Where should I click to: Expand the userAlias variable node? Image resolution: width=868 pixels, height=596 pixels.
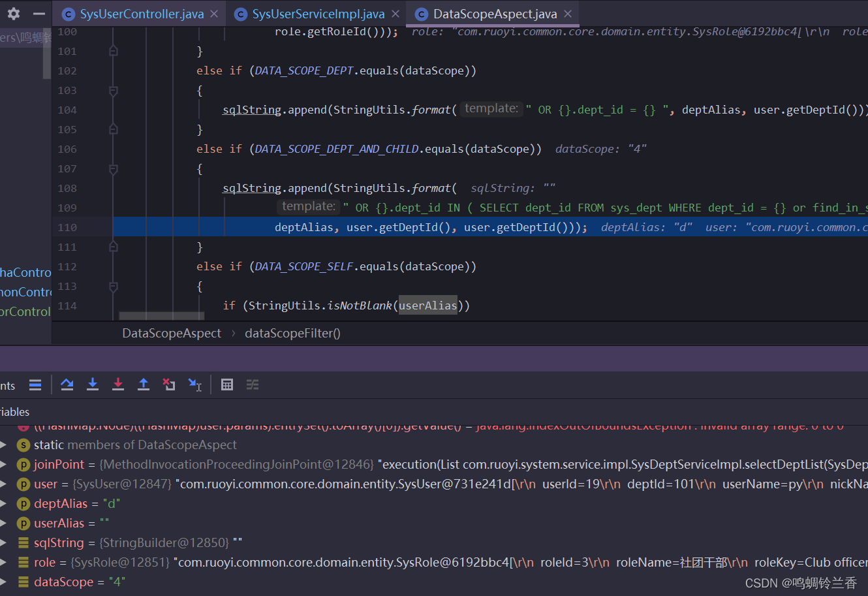[4, 523]
